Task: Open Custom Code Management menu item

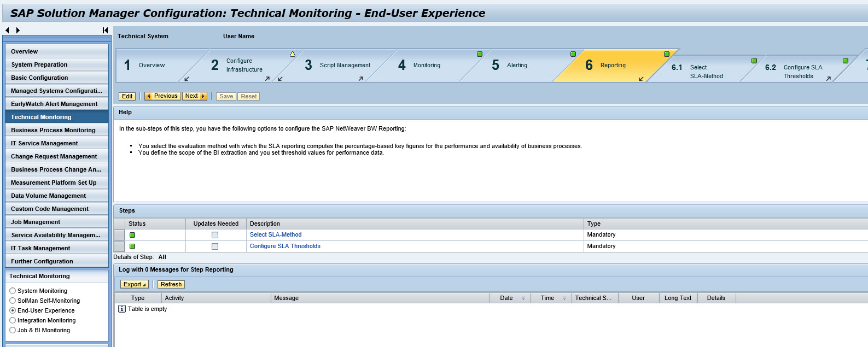Action: coord(57,209)
